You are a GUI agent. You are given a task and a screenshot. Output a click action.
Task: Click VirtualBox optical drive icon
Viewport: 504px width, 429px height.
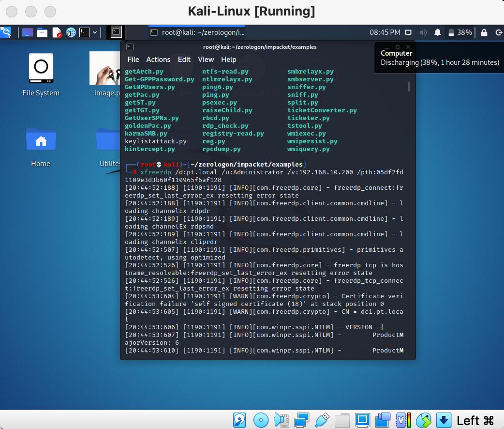tap(261, 420)
